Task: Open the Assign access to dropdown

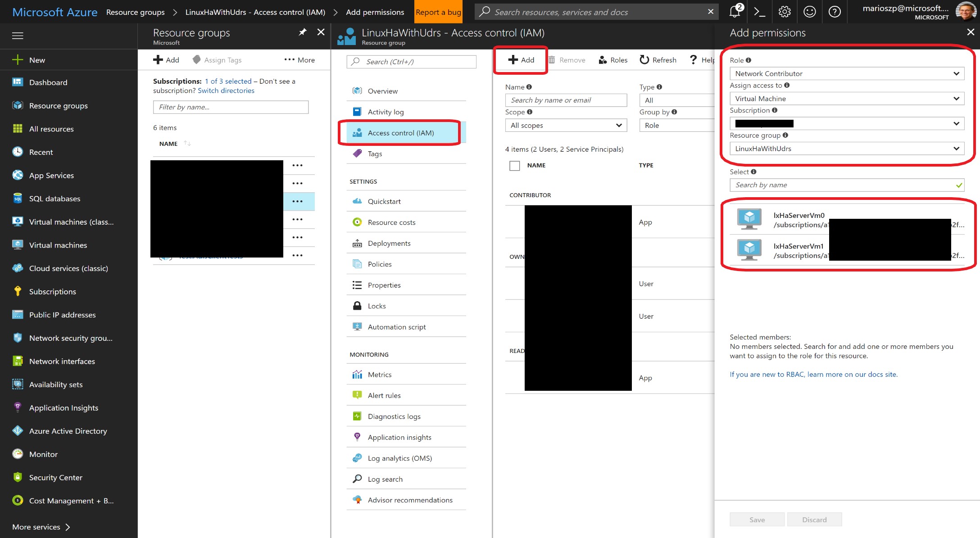Action: 846,99
